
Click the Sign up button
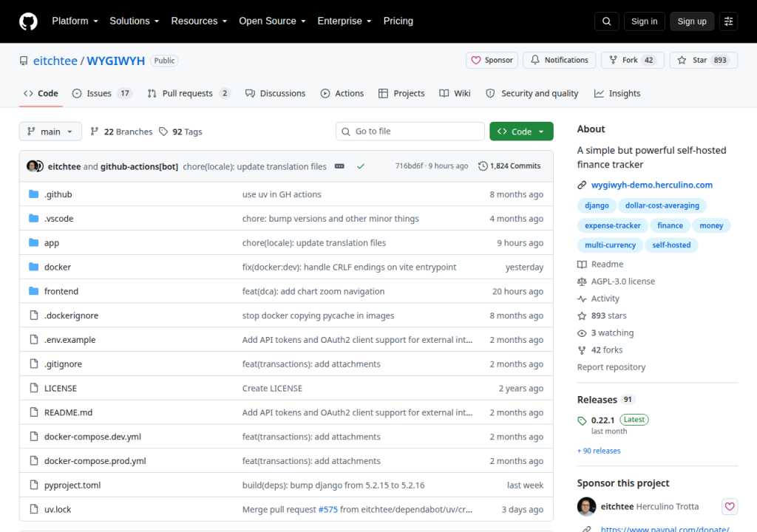(x=692, y=21)
